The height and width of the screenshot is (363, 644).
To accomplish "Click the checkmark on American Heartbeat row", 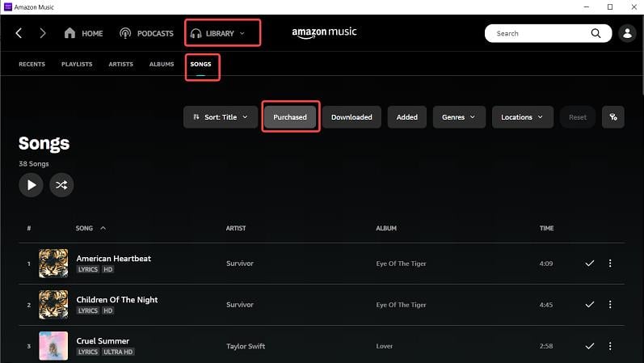I will click(589, 263).
